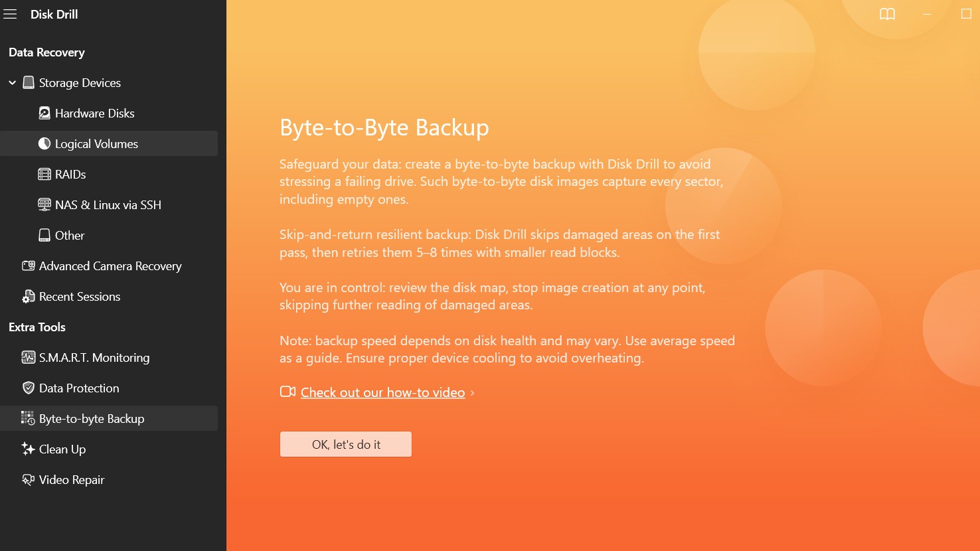This screenshot has width=980, height=551.
Task: Open the help book icon
Action: pyautogui.click(x=887, y=14)
